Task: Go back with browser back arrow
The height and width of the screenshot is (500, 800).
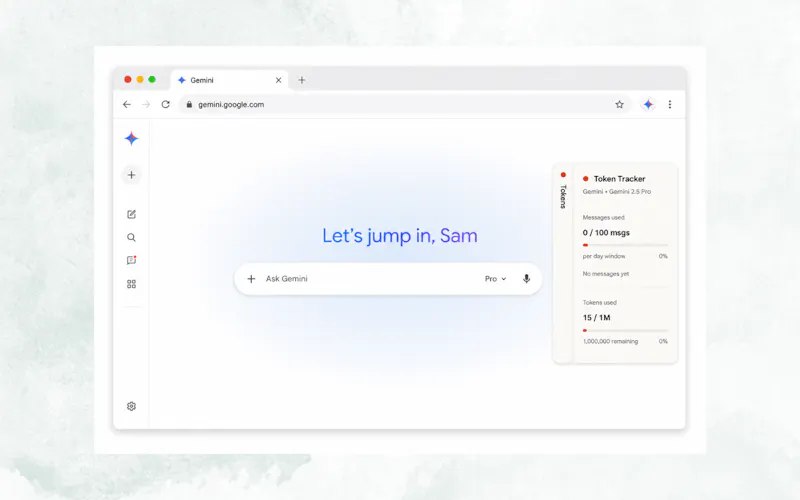Action: (127, 104)
